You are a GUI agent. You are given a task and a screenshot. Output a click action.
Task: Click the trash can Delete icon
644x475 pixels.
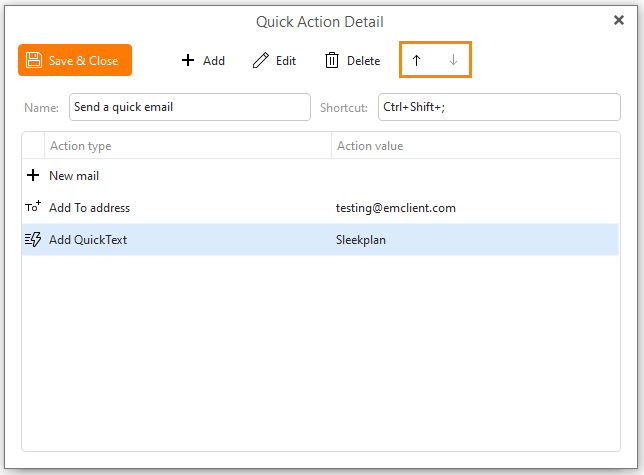(332, 60)
